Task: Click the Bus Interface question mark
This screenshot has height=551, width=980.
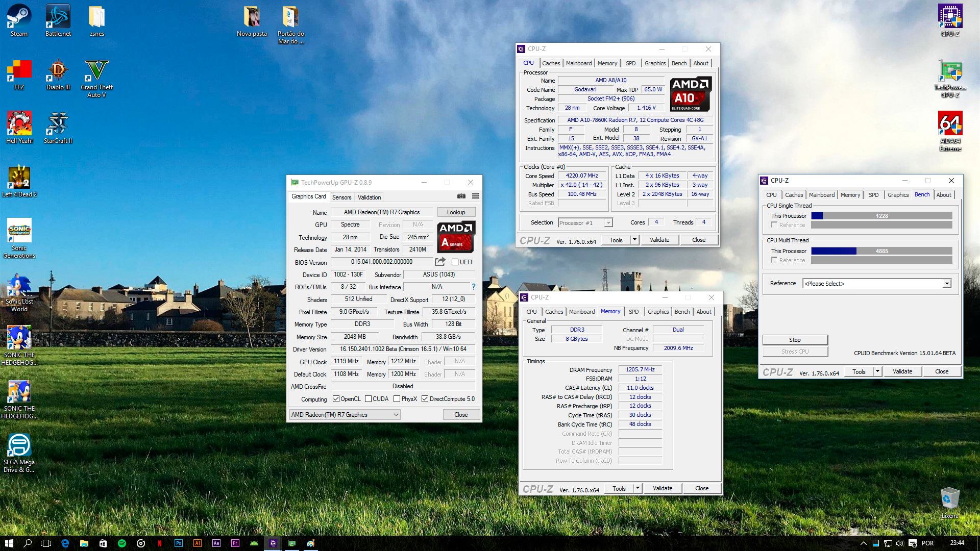Action: 473,287
